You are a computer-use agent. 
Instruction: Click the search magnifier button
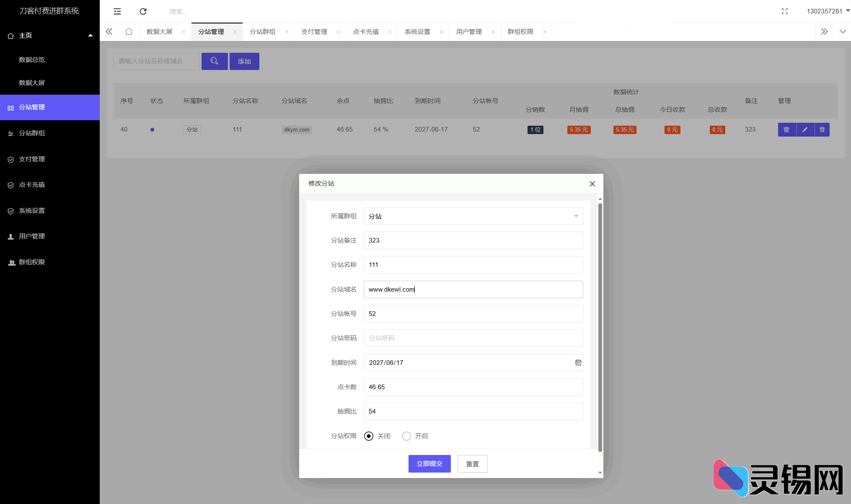pos(215,61)
